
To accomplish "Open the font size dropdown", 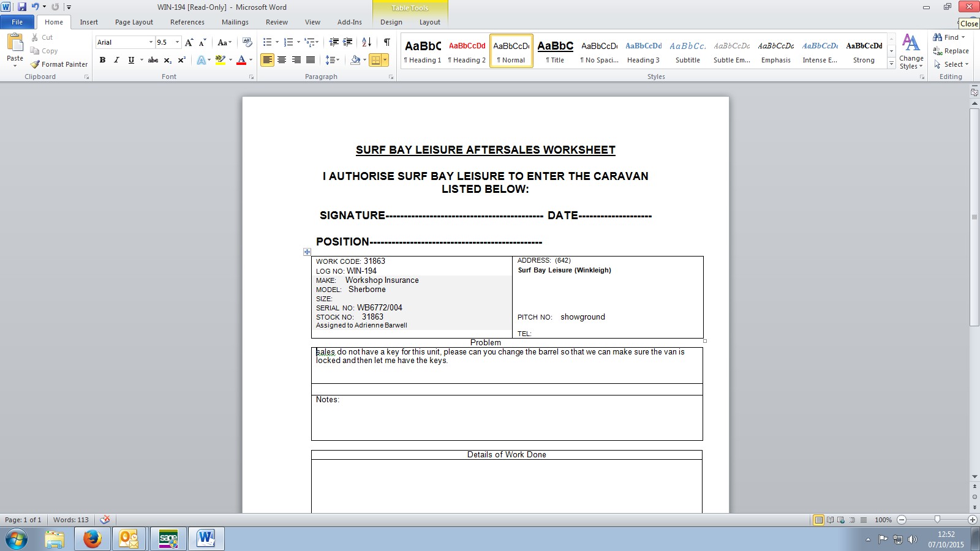I will coord(178,42).
